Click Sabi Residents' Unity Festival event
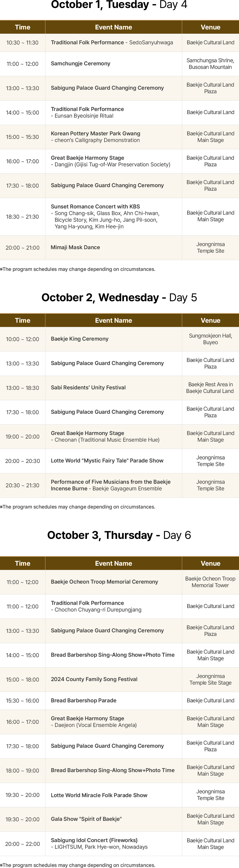Viewport: 239px width, 868px height. point(88,388)
